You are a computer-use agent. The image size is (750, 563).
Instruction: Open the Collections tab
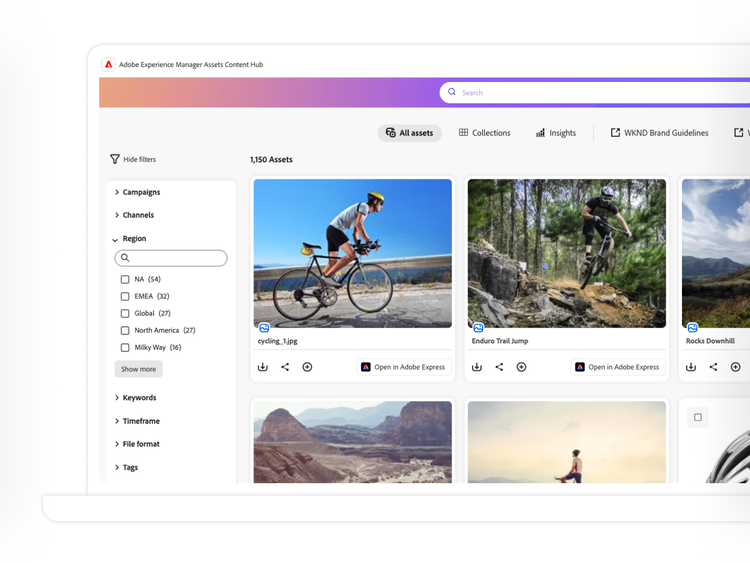[x=485, y=133]
